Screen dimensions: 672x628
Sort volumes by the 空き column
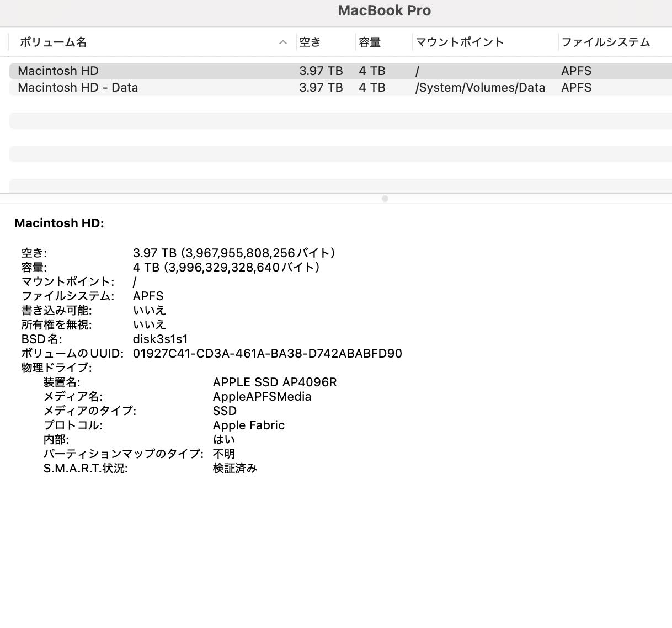click(x=309, y=42)
